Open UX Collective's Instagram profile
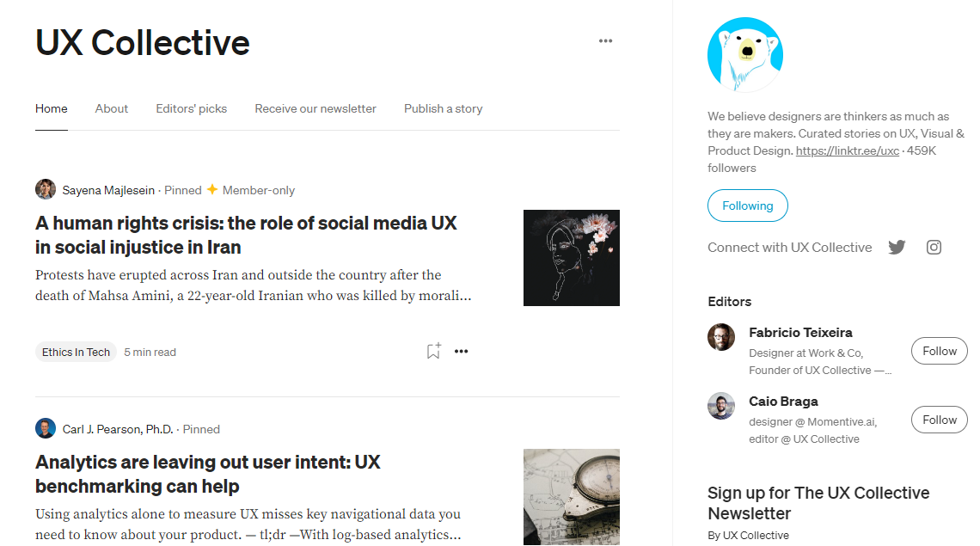 point(934,247)
